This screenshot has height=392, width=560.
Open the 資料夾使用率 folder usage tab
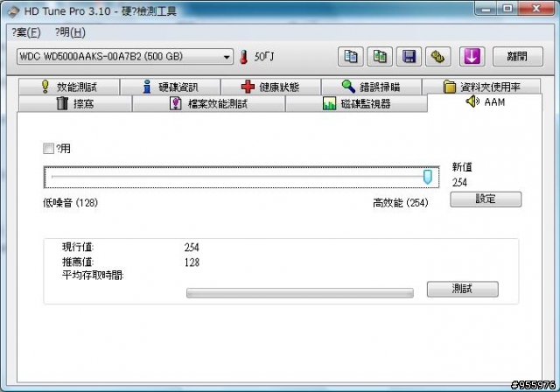pyautogui.click(x=481, y=87)
